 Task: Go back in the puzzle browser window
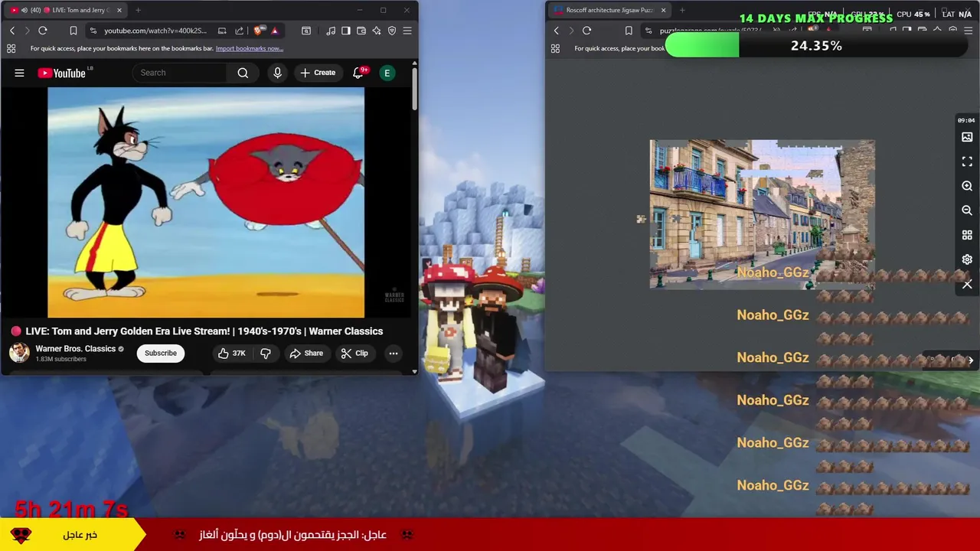pyautogui.click(x=557, y=31)
